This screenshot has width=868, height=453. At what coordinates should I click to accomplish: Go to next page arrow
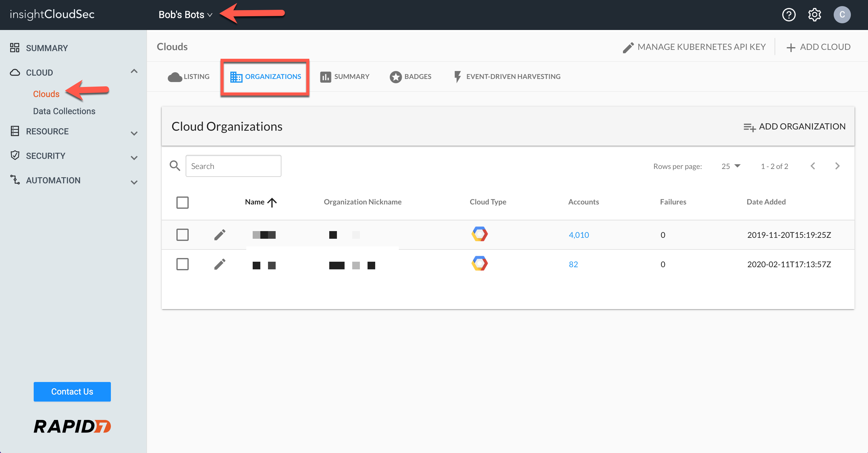pos(837,166)
